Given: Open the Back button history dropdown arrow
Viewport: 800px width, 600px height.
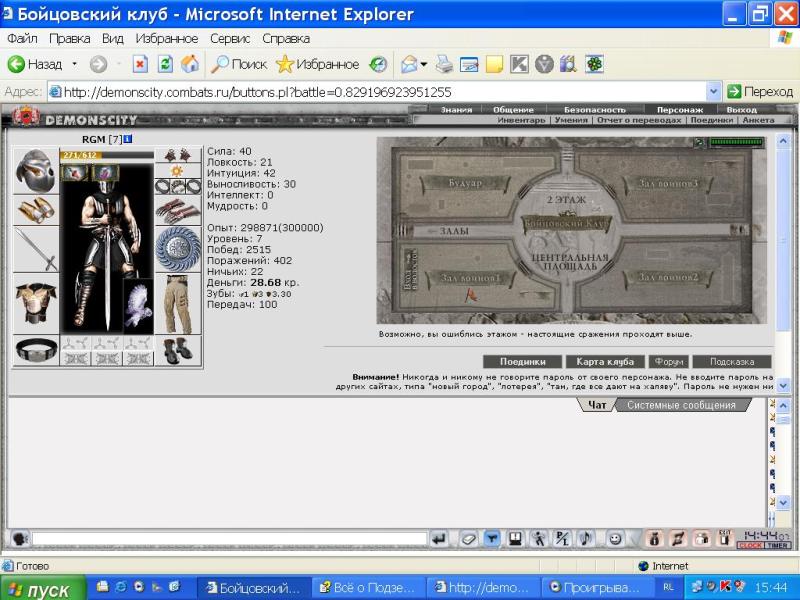Looking at the screenshot, I should [x=74, y=64].
